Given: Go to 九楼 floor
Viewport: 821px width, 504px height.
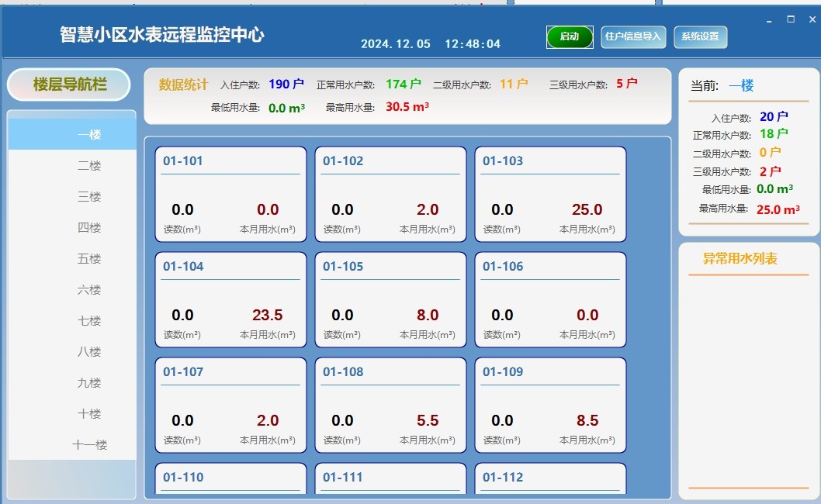Looking at the screenshot, I should click(72, 383).
